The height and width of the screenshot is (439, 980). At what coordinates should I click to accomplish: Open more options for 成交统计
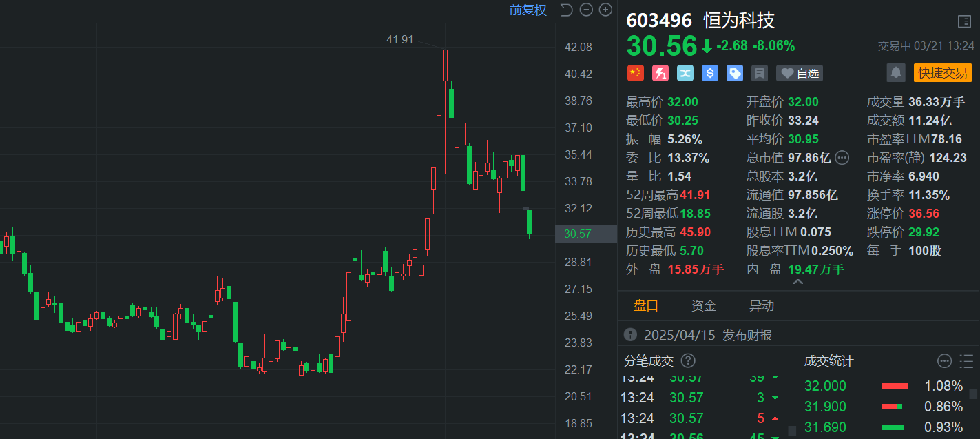pyautogui.click(x=944, y=360)
